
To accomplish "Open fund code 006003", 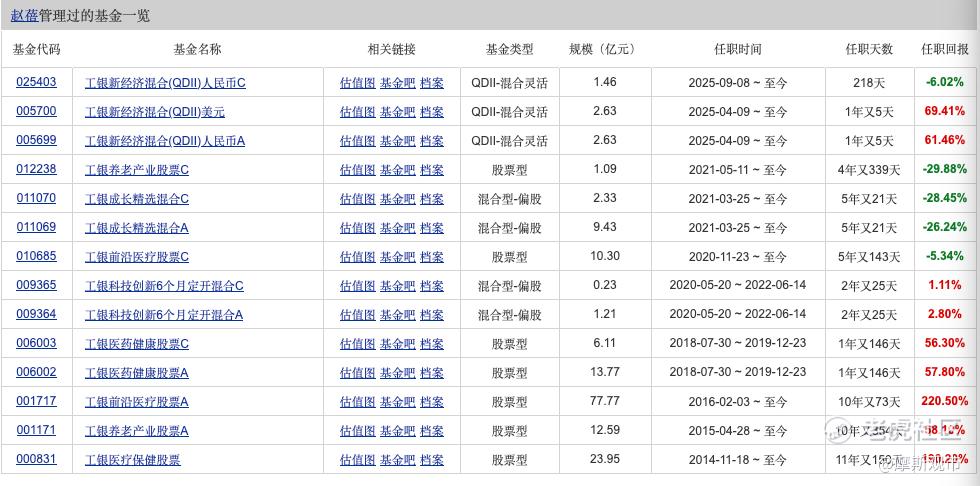I will click(36, 344).
